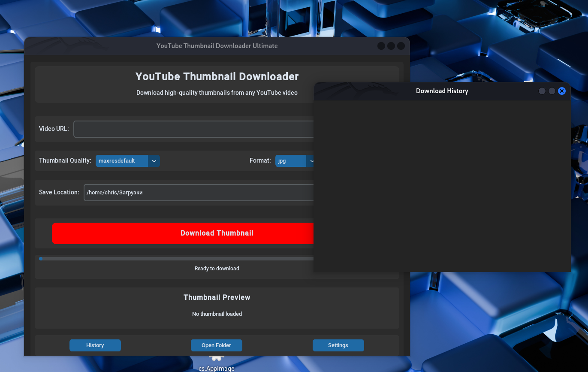Close the YouTube Thumbnail Downloader Ultimate window

tap(401, 46)
